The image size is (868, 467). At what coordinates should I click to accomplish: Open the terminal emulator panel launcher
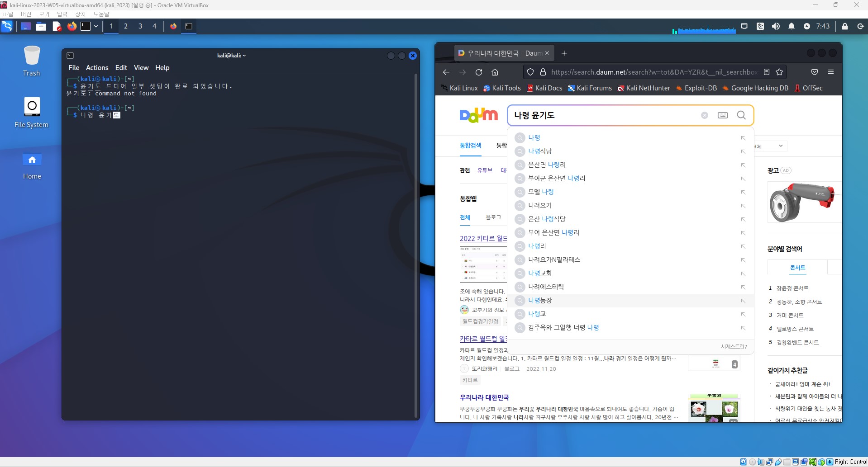86,26
